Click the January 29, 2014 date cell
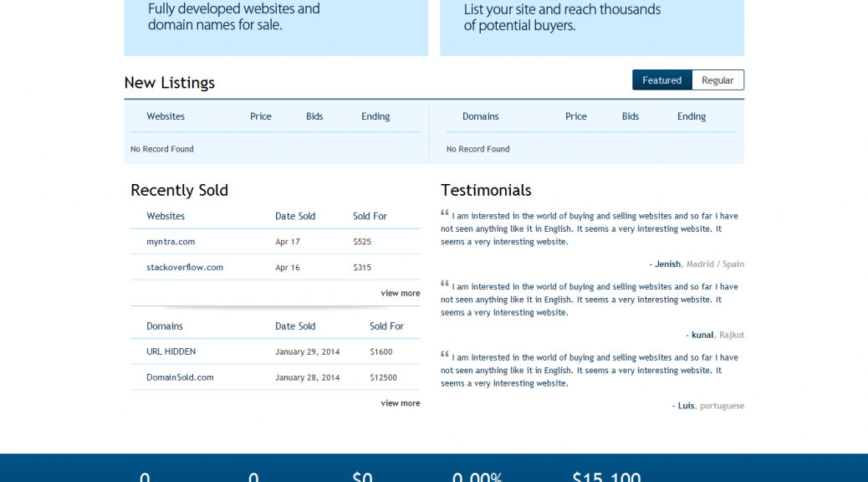The image size is (868, 482). 307,351
